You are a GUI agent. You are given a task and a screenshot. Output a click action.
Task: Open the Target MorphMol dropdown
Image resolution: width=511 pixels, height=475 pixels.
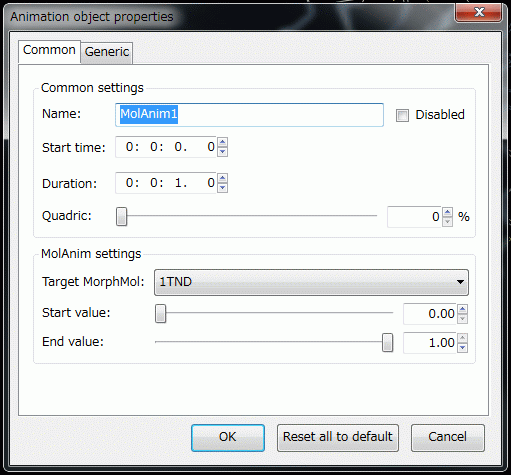click(311, 282)
